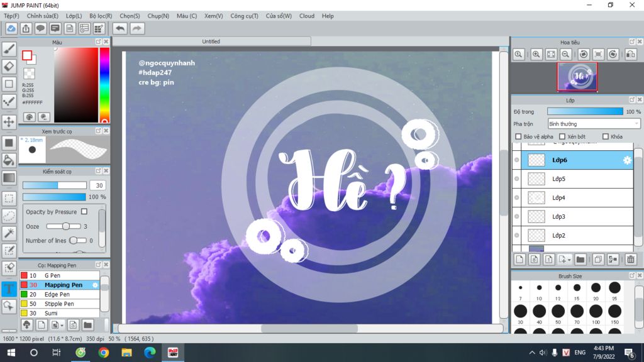Select the Sumi brush
Screen dimensions: 644x362
[x=60, y=313]
